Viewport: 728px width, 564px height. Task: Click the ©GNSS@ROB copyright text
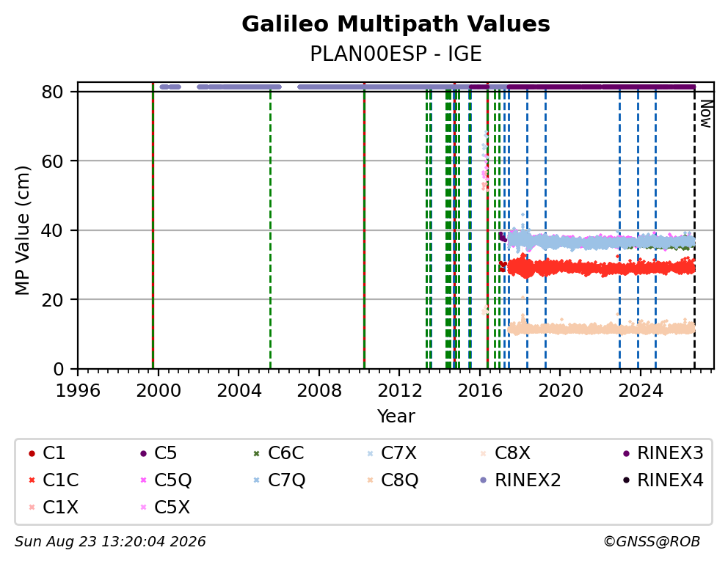click(x=652, y=542)
